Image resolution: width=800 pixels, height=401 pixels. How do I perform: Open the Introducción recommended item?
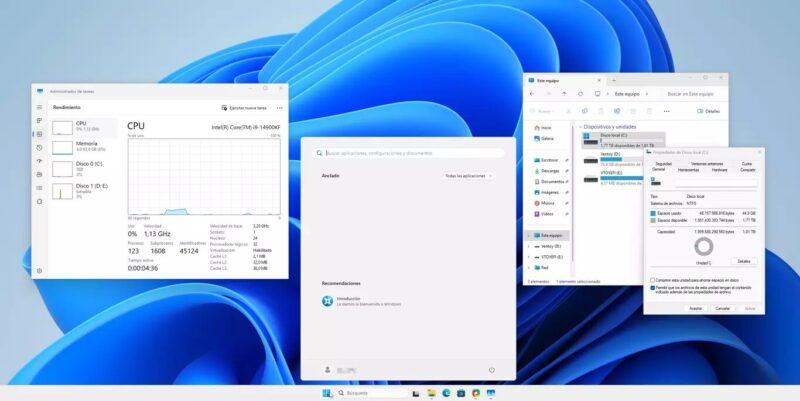[x=361, y=301]
